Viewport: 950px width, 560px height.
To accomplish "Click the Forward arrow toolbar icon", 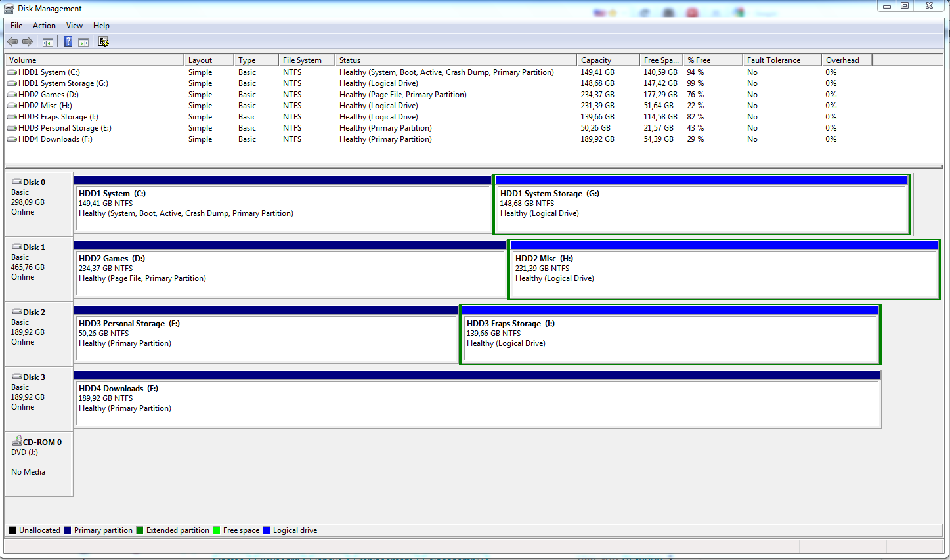I will click(x=28, y=42).
